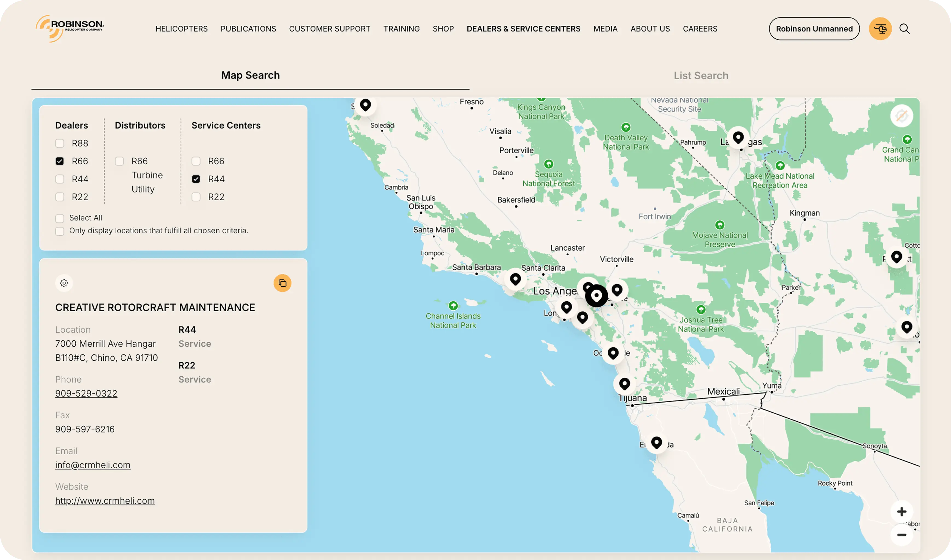Screen dimensions: 951x560
Task: Uncheck the R44 Service Centers checkbox
Action: click(x=196, y=179)
